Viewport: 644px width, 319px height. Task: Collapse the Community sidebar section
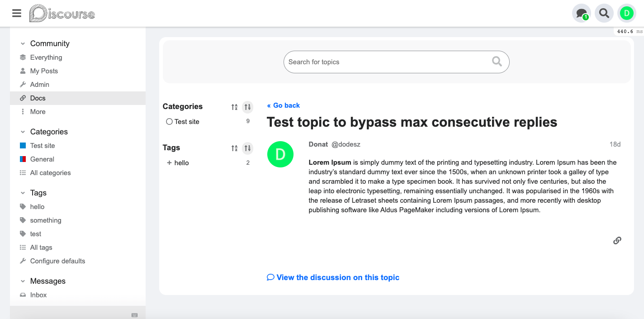(23, 44)
